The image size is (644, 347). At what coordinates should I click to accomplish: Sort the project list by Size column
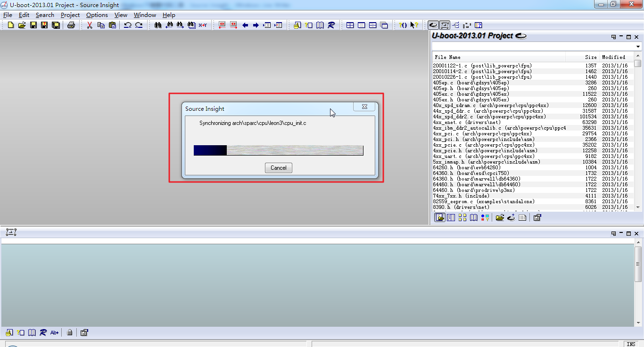pyautogui.click(x=582, y=57)
